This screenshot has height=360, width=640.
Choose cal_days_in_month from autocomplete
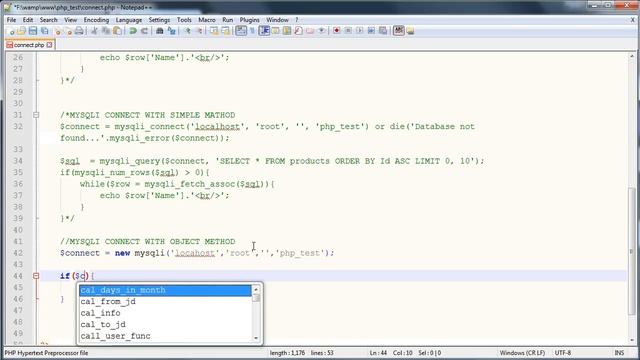click(x=165, y=290)
